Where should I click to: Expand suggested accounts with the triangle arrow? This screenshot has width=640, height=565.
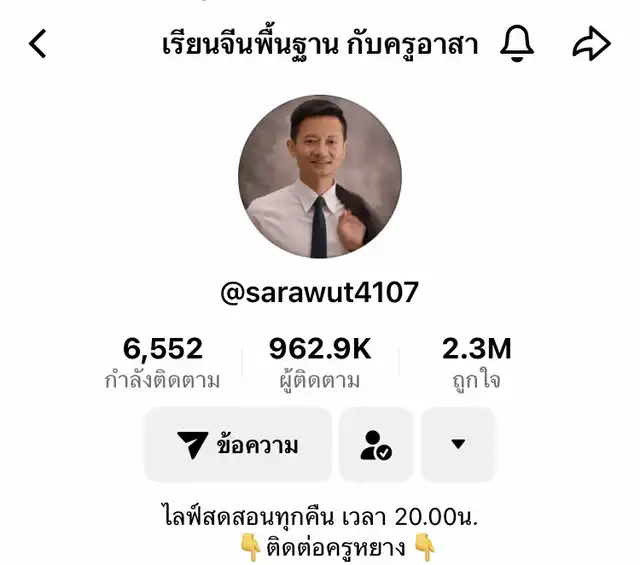[458, 445]
